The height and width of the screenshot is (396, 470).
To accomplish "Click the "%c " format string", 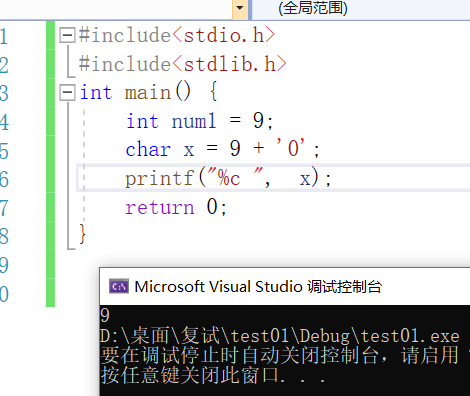I will pyautogui.click(x=236, y=177).
